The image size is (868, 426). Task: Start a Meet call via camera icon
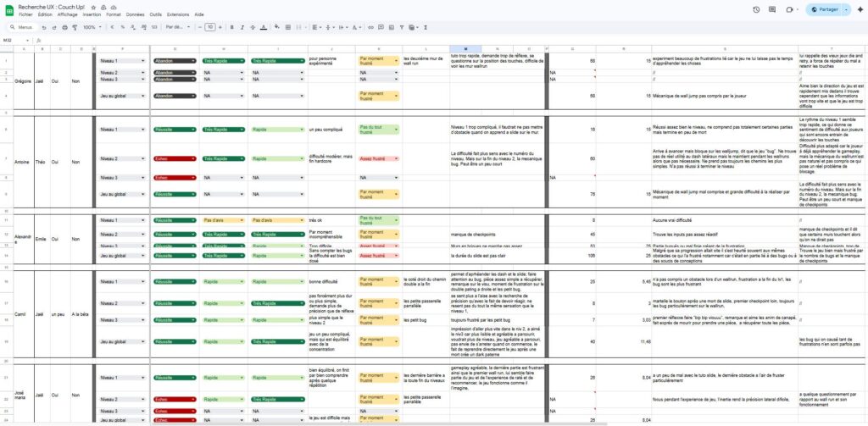click(x=789, y=9)
